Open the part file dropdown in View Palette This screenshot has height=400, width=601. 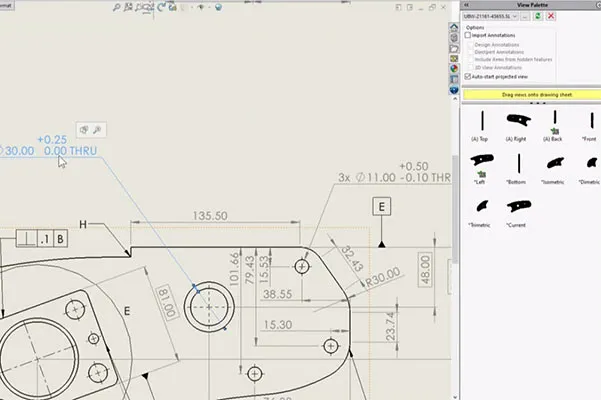tap(491, 16)
